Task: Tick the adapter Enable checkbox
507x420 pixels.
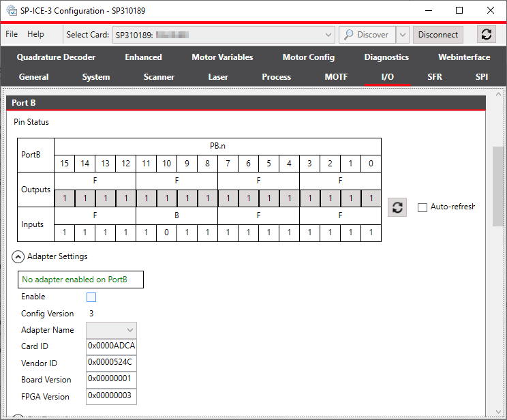Action: (x=91, y=297)
